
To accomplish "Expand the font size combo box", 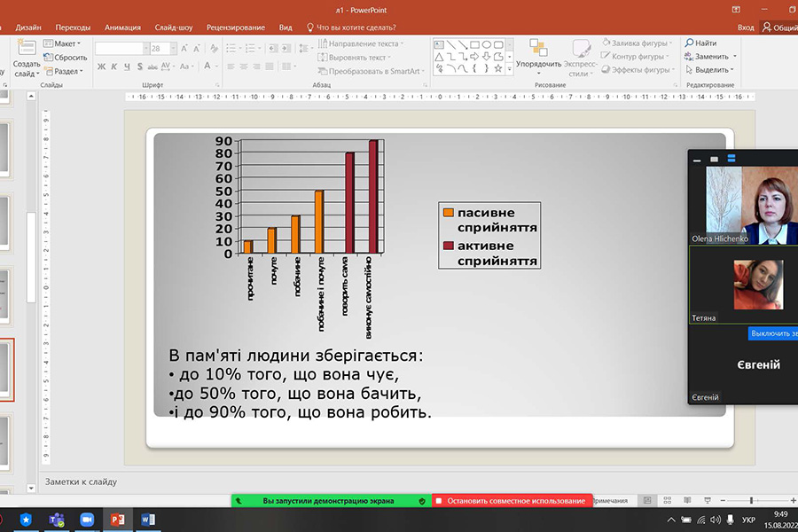I will point(171,48).
